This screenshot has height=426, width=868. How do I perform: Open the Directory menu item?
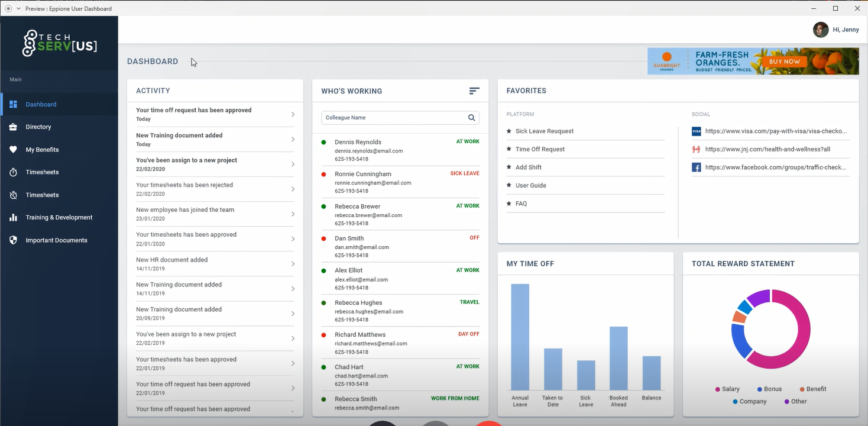(38, 127)
